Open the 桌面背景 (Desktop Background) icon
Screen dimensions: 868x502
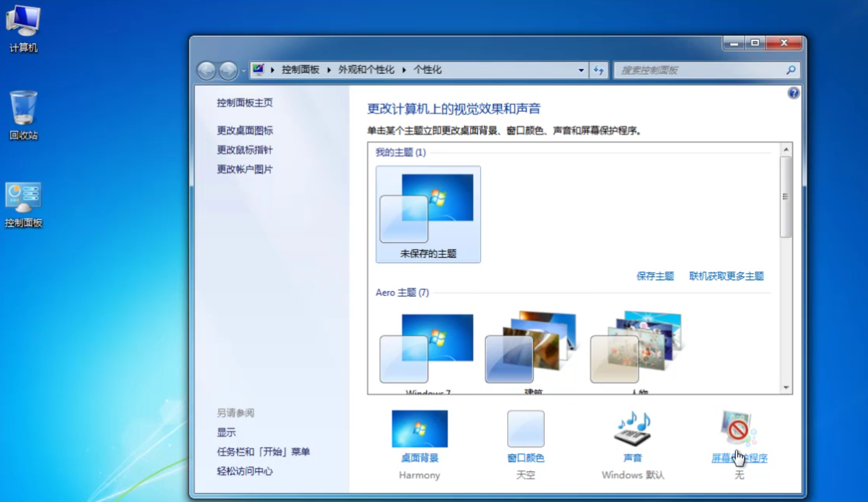click(419, 429)
